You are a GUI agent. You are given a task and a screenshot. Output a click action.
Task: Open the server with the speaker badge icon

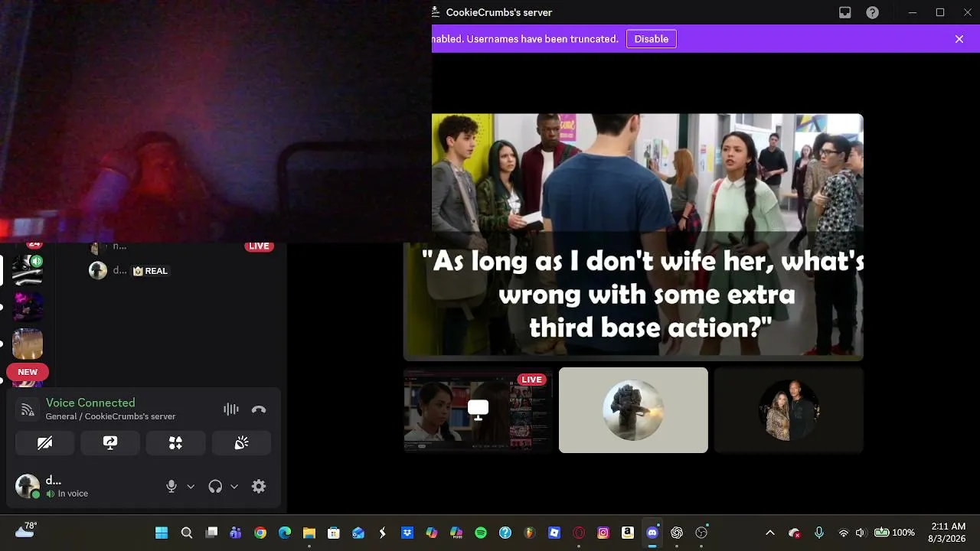pyautogui.click(x=28, y=269)
